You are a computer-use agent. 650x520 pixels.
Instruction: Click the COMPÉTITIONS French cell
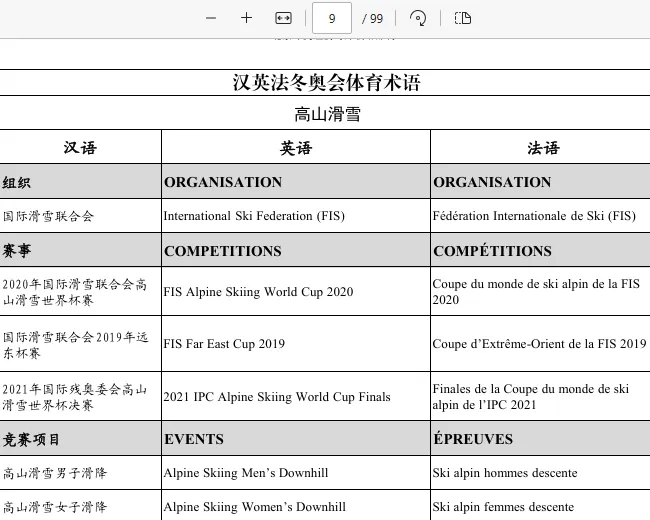point(541,250)
